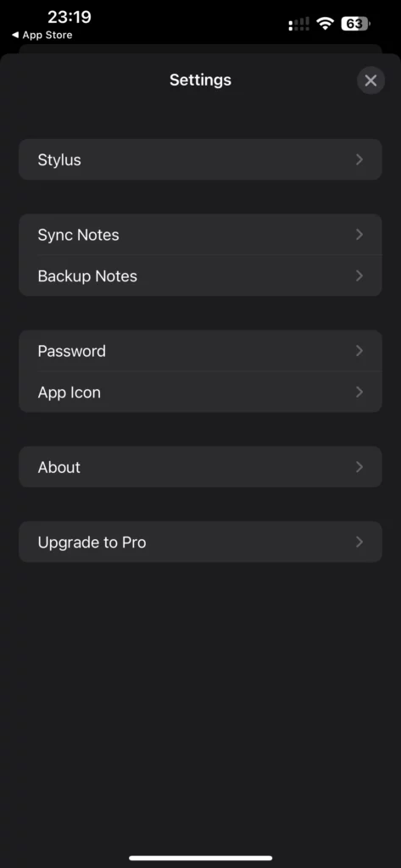This screenshot has width=401, height=868.
Task: Close the Settings sheet with the X icon
Action: (370, 81)
